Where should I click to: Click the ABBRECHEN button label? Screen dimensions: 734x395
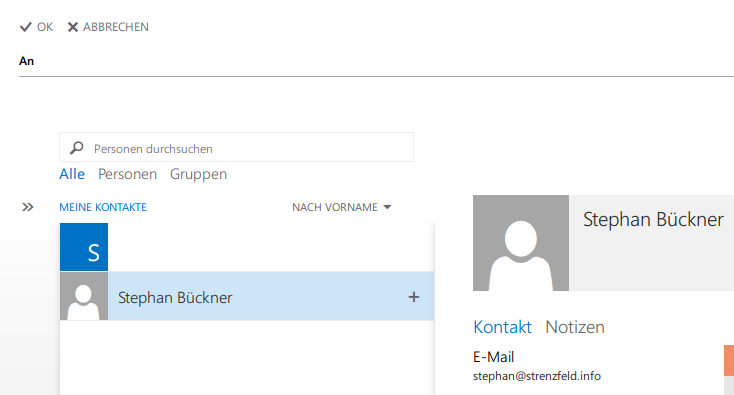pos(116,27)
